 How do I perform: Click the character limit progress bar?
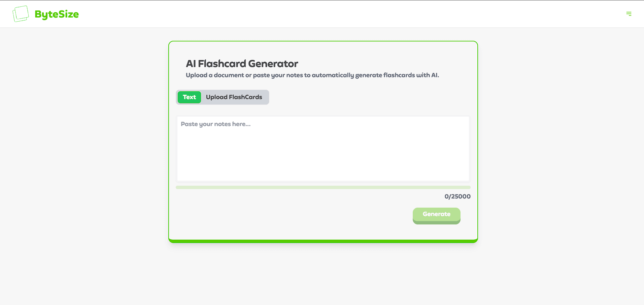(323, 187)
